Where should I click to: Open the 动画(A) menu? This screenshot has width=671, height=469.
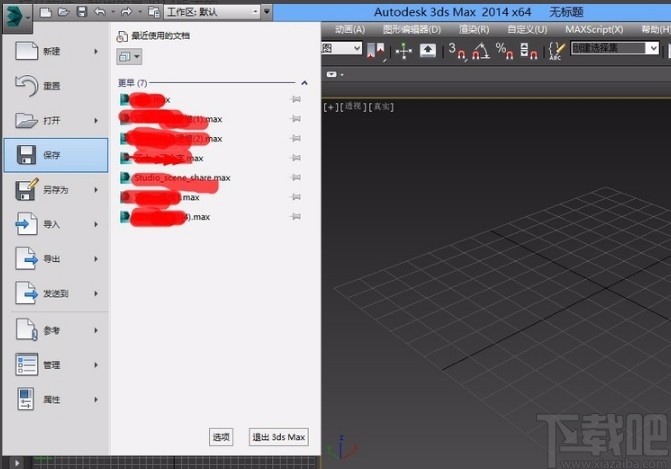tap(350, 30)
